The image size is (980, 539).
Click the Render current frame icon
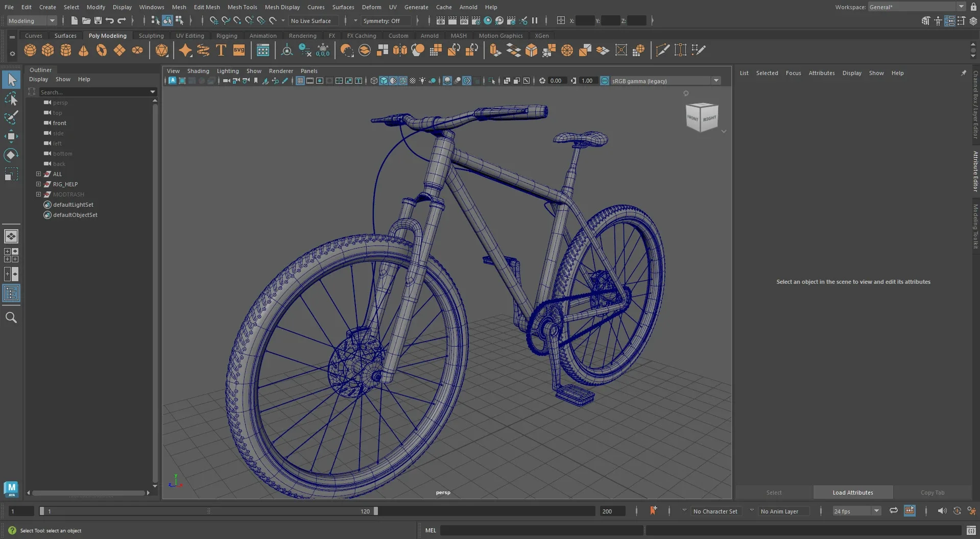[x=452, y=20]
